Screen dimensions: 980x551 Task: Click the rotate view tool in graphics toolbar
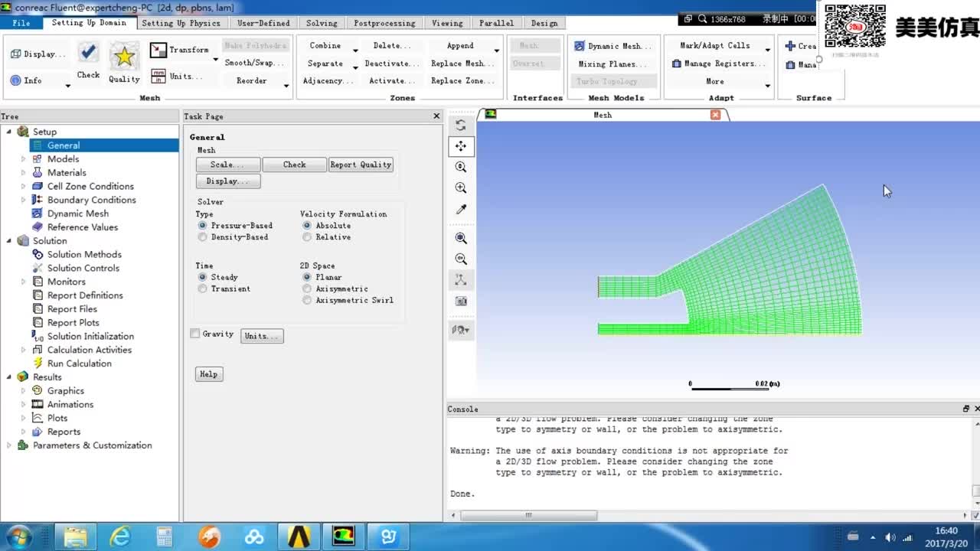[461, 126]
